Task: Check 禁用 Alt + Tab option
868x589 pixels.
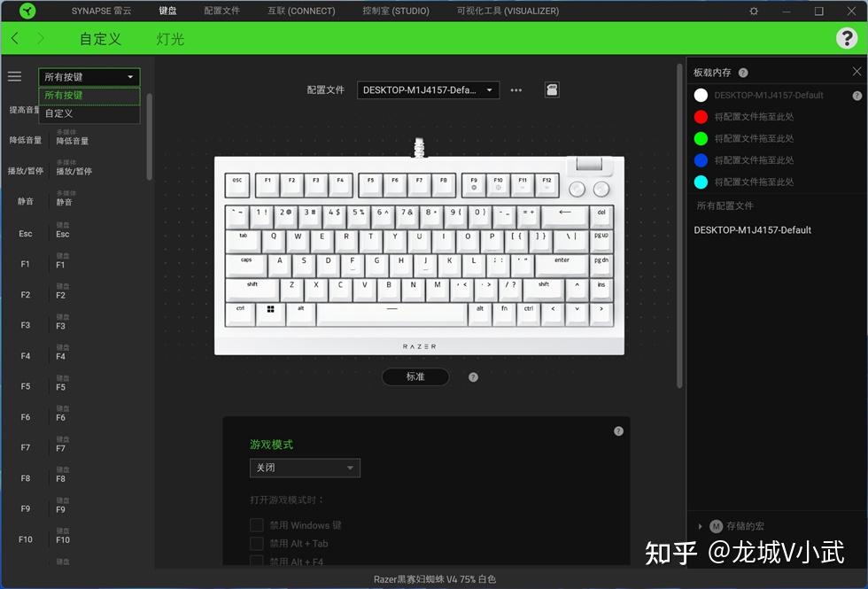Action: [x=256, y=543]
